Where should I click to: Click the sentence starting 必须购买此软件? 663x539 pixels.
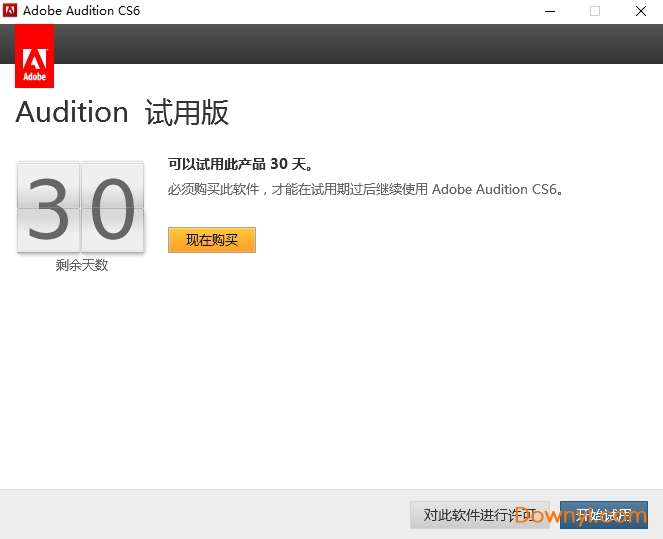point(366,189)
